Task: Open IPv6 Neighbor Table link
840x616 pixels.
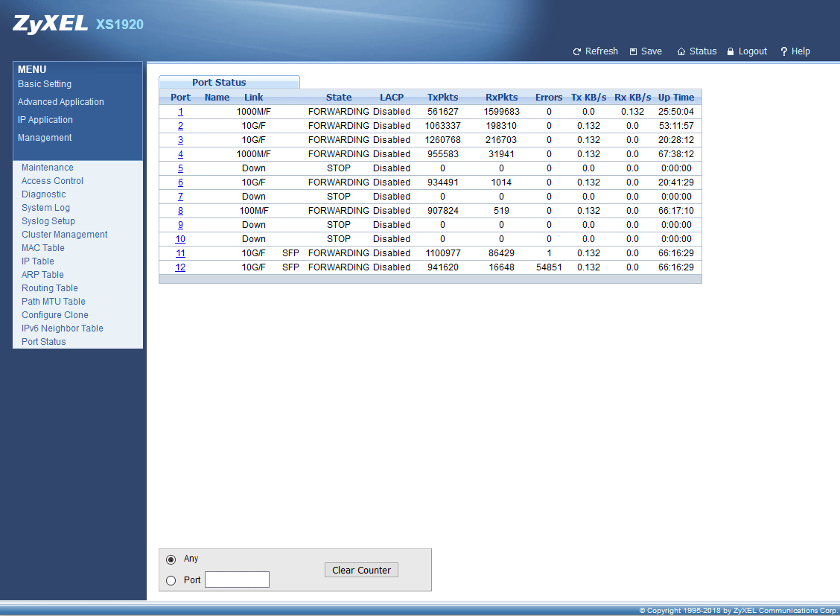Action: tap(63, 328)
